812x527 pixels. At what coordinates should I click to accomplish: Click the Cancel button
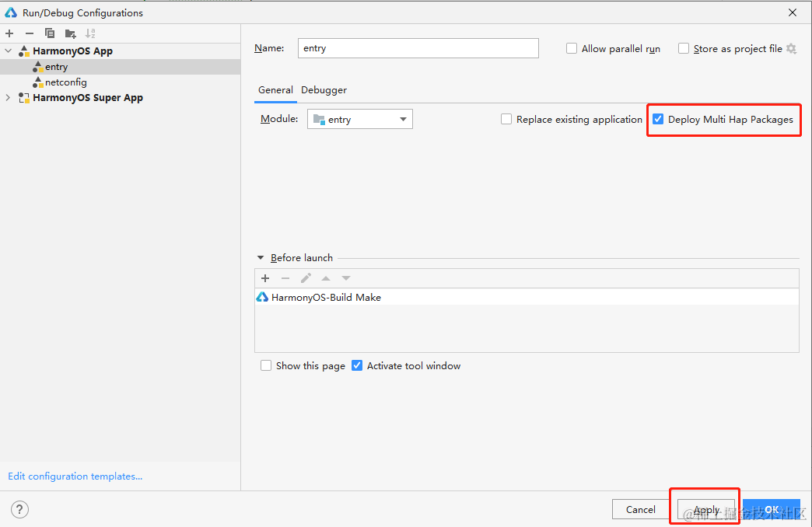click(641, 509)
